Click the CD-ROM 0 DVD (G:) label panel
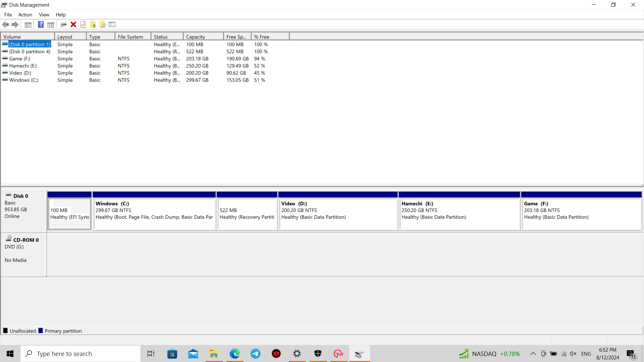 tap(23, 255)
